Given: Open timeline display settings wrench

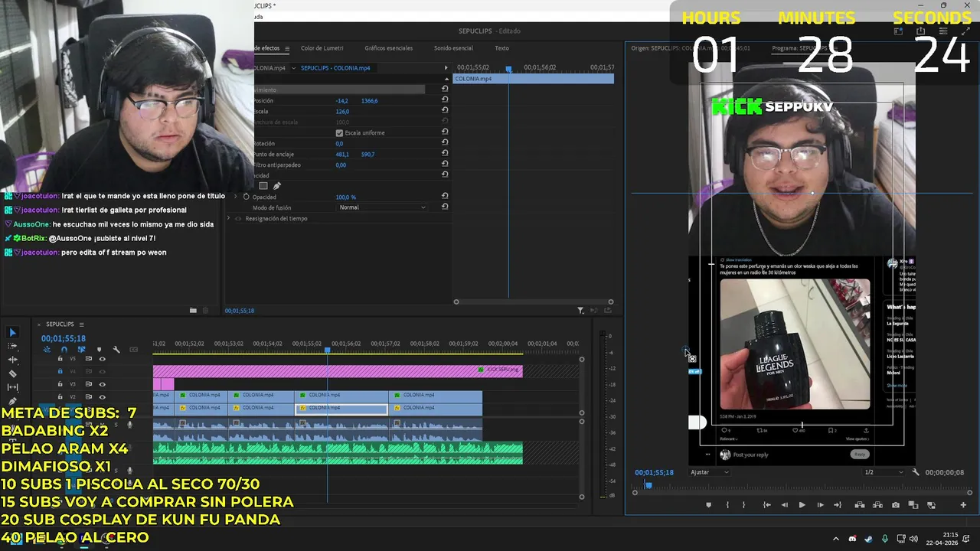Looking at the screenshot, I should 116,350.
